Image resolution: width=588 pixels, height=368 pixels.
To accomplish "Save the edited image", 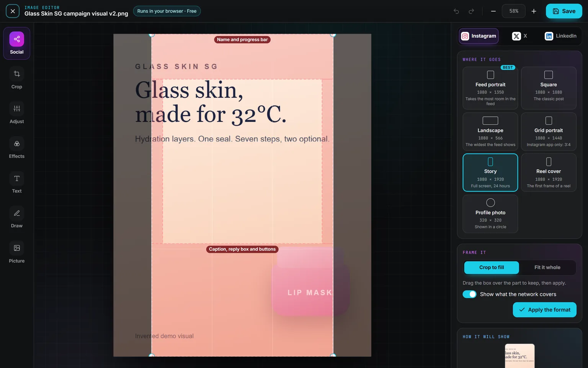I will 564,11.
